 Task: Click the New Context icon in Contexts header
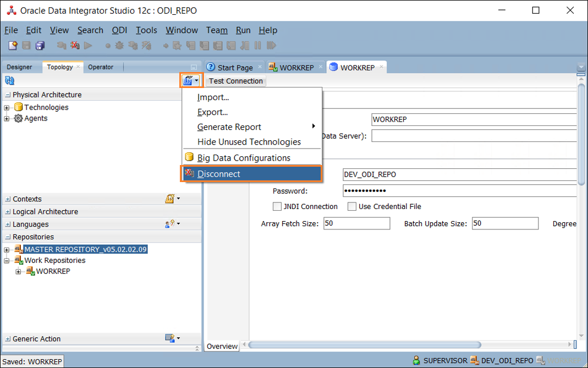[x=171, y=199]
